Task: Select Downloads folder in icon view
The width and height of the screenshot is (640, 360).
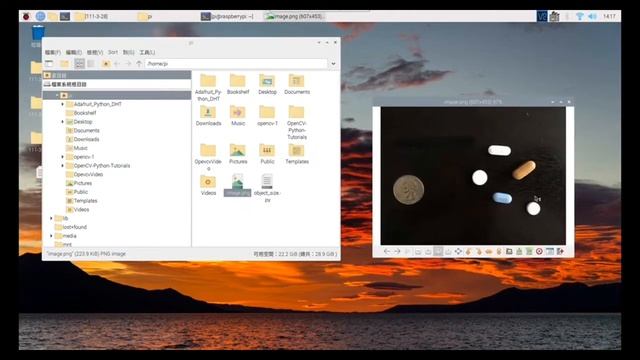Action: click(x=208, y=116)
